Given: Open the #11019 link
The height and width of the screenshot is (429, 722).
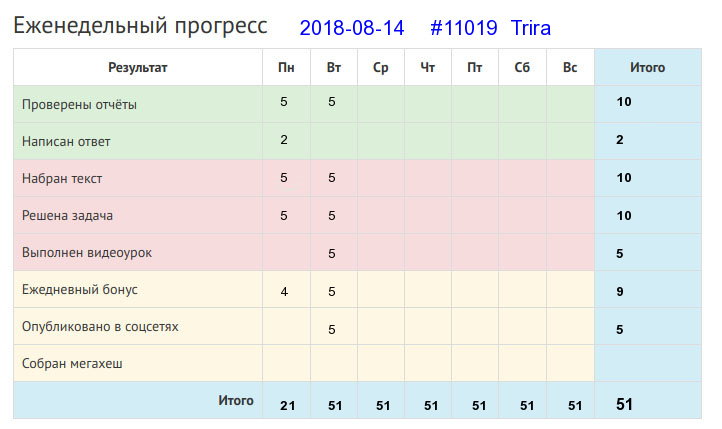Looking at the screenshot, I should pos(464,28).
